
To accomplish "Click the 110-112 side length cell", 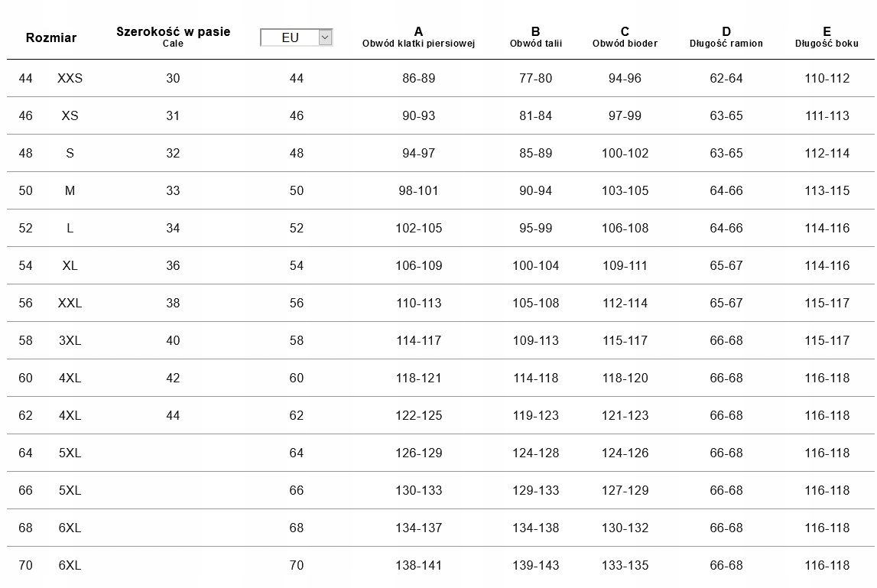I will [827, 78].
